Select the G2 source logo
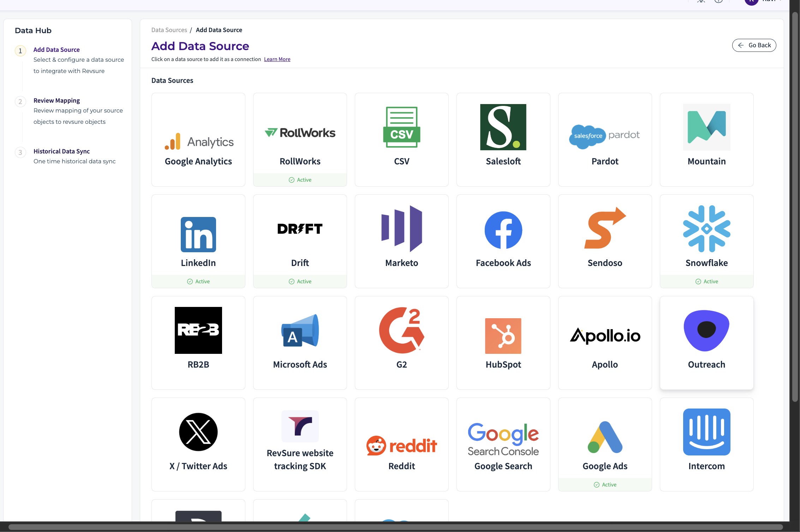The width and height of the screenshot is (800, 532). (x=401, y=331)
